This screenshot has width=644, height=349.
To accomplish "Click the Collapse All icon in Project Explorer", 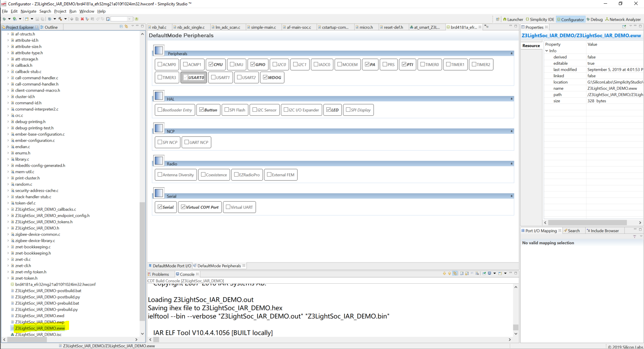I will tap(121, 27).
